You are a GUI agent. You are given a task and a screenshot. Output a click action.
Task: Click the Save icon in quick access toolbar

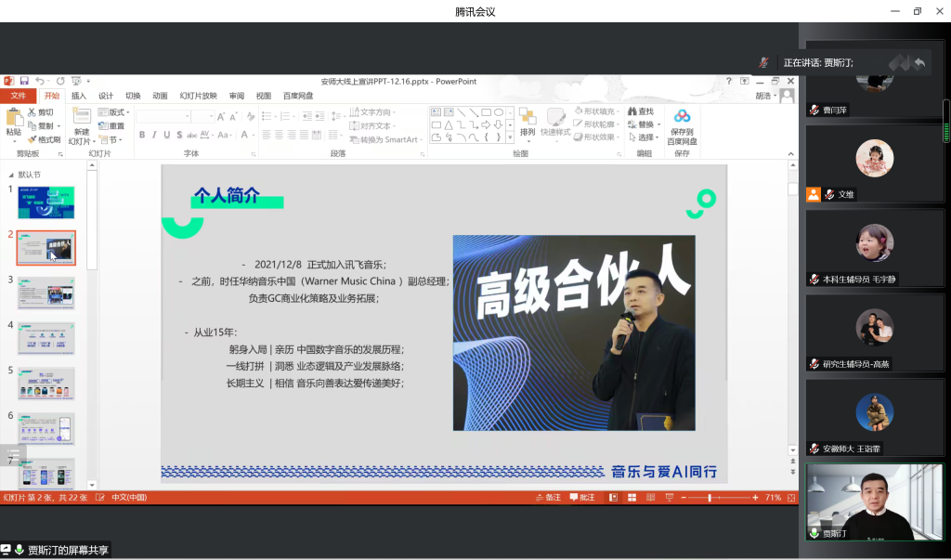coord(24,82)
